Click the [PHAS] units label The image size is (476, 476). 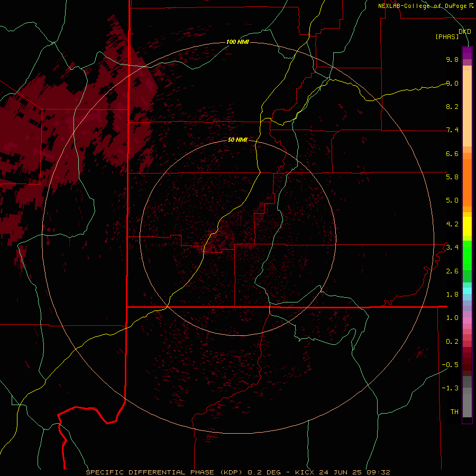[x=447, y=36]
